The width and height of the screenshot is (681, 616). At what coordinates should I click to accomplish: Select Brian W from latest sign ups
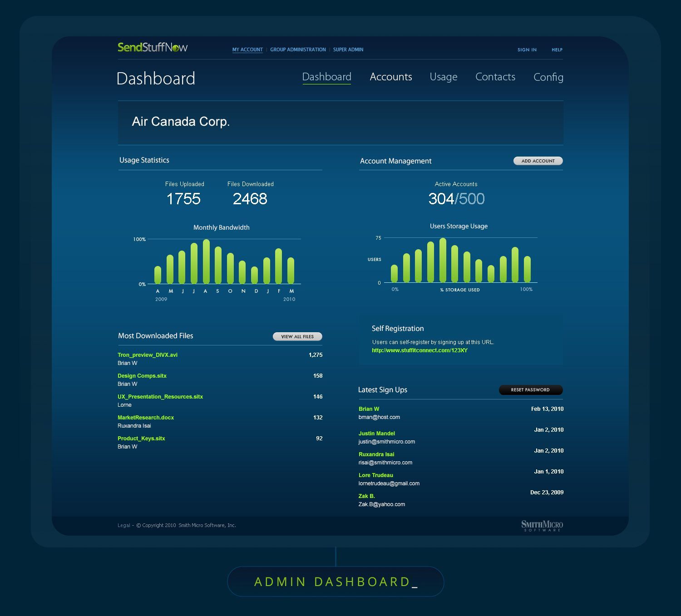[369, 409]
